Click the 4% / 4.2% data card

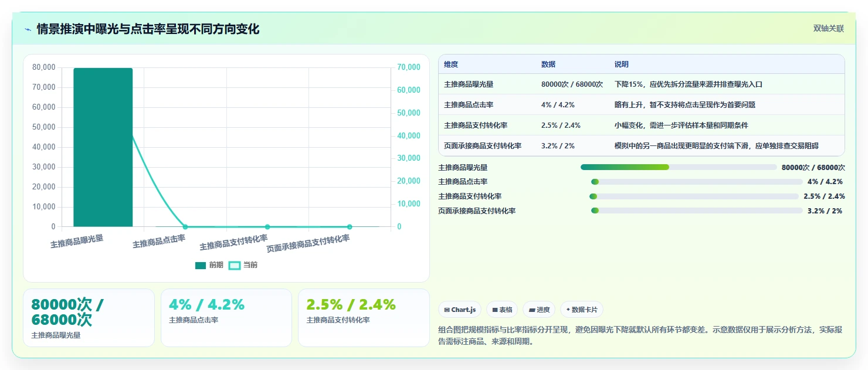(x=226, y=318)
